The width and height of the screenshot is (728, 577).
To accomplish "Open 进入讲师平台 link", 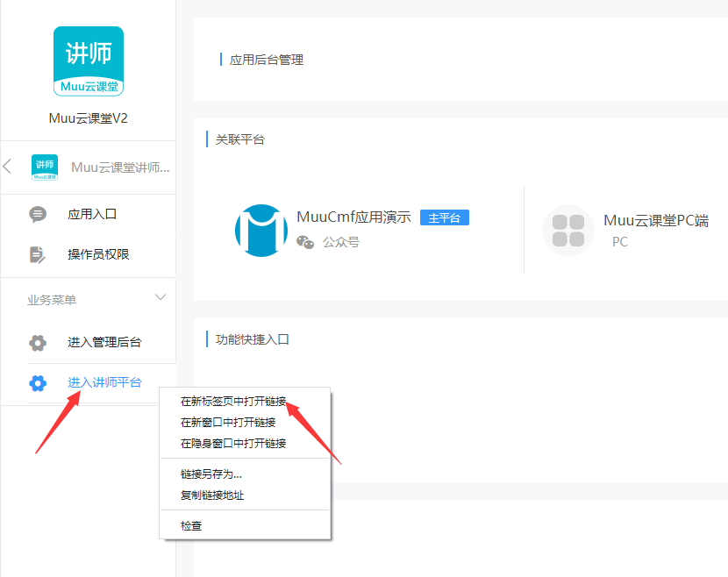I will (x=104, y=382).
